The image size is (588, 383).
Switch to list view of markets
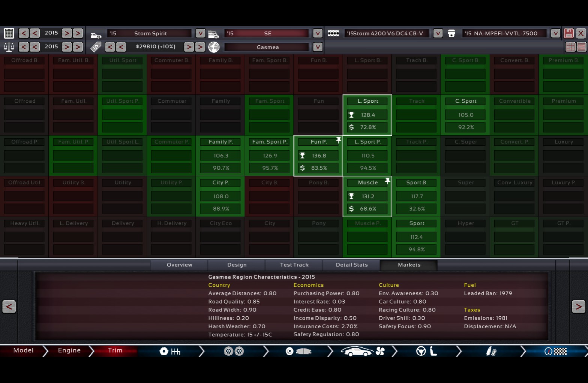(582, 47)
